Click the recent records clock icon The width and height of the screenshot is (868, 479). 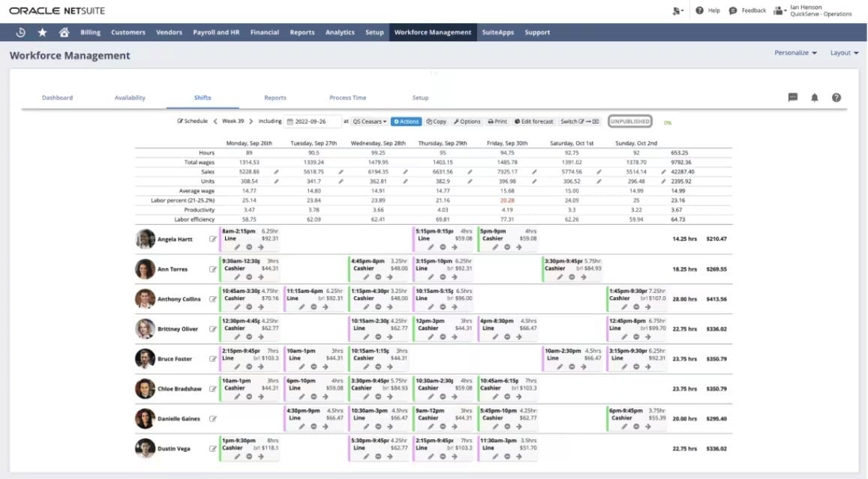click(x=20, y=32)
